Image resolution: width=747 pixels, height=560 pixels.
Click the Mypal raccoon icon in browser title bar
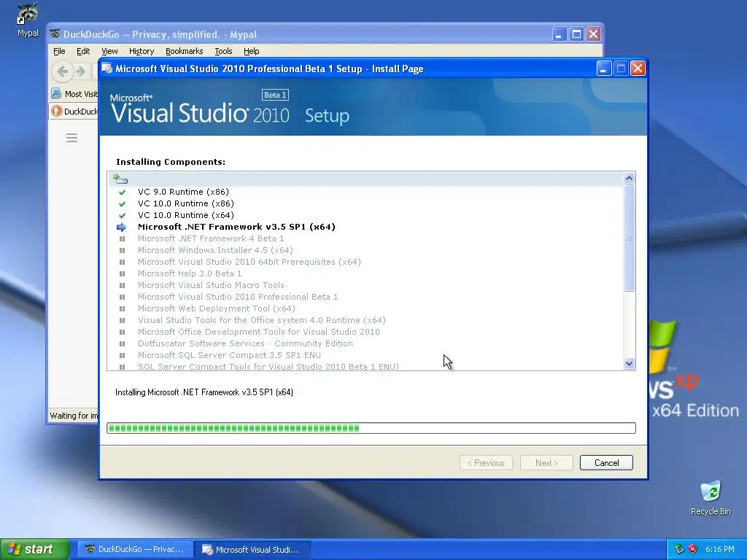[55, 34]
